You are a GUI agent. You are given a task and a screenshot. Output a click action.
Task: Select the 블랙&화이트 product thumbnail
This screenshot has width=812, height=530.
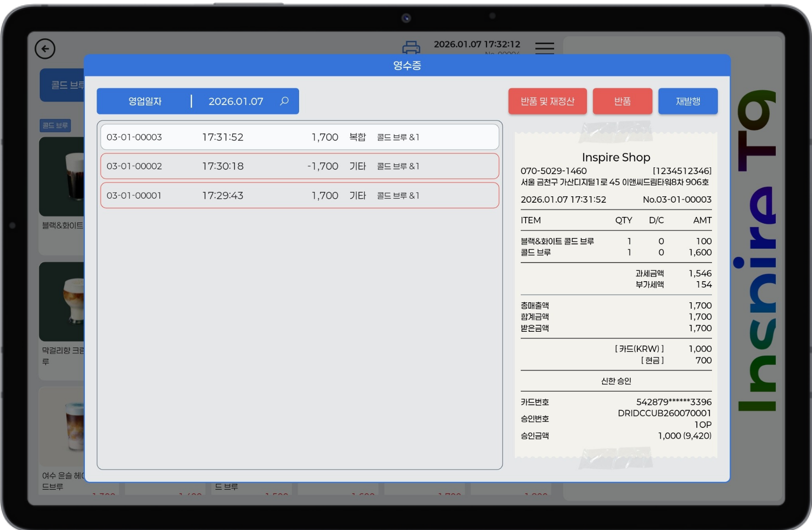[62, 177]
